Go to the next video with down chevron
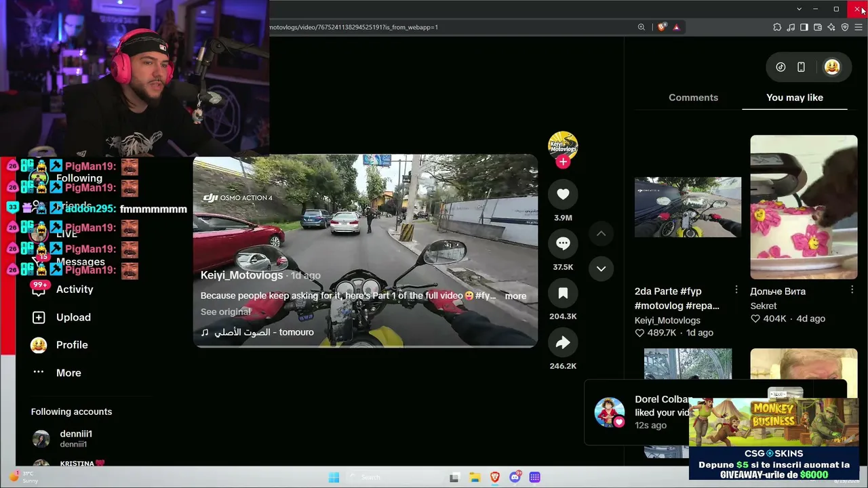Viewport: 868px width, 488px height. coord(601,268)
